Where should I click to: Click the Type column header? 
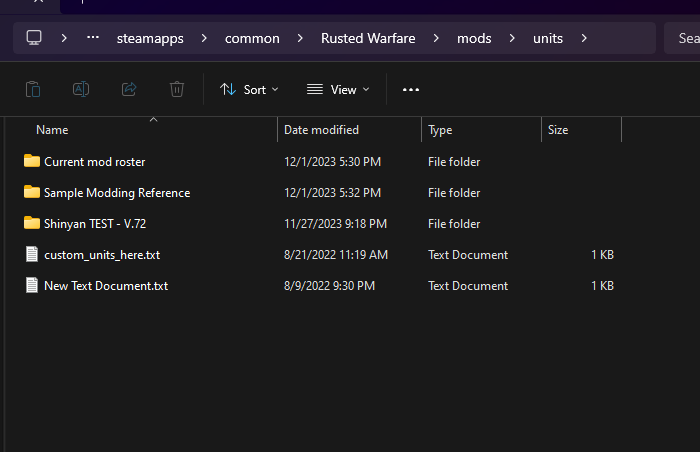[x=440, y=130]
